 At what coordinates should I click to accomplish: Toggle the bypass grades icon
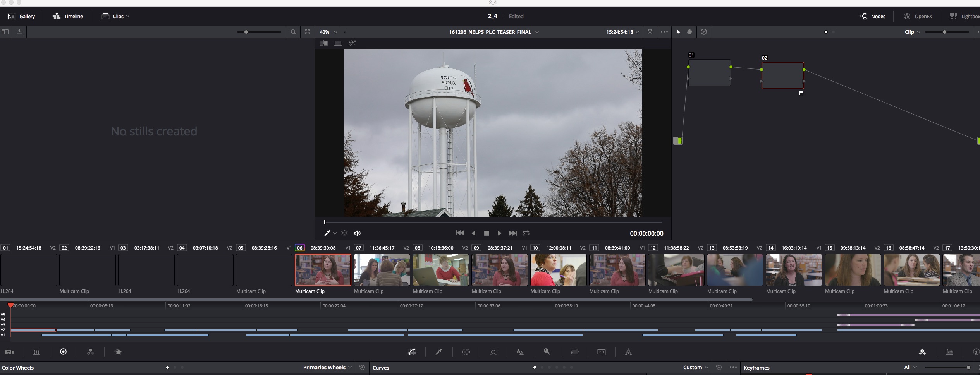click(x=704, y=32)
